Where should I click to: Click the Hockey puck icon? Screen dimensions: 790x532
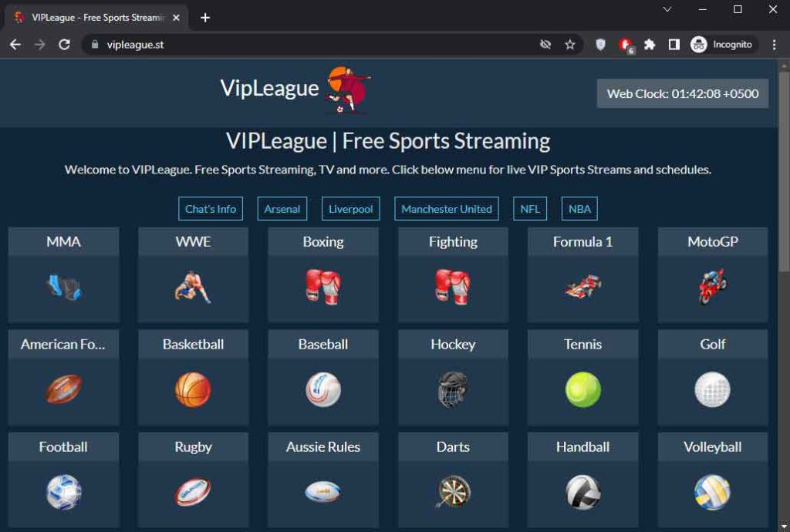453,389
